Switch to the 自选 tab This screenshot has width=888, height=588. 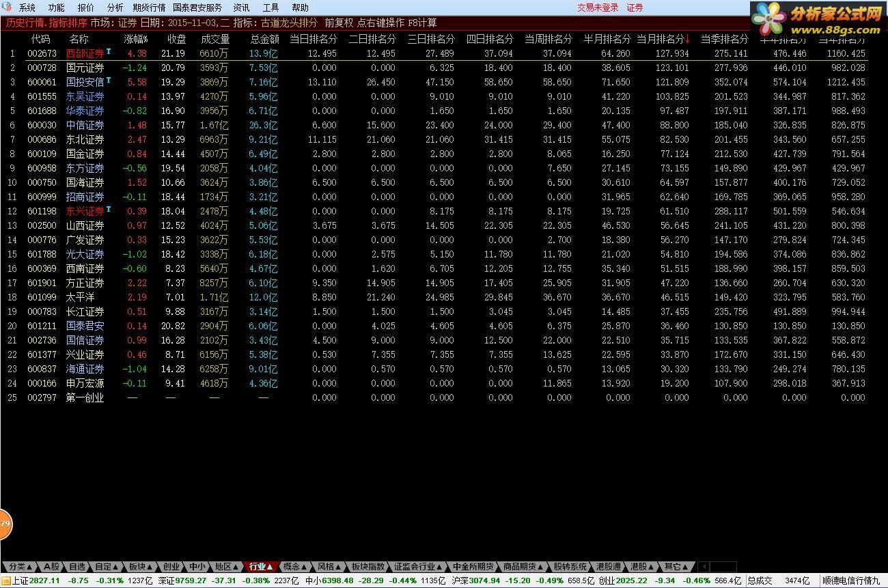point(77,567)
